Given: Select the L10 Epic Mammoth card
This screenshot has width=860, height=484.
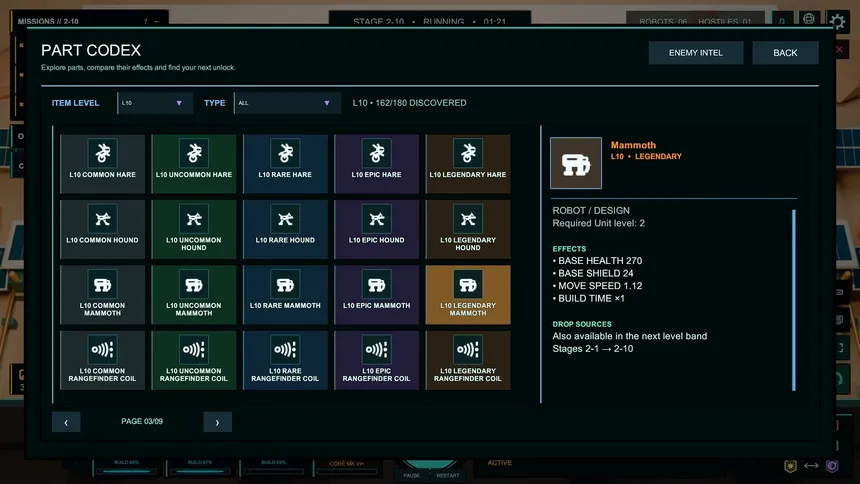Looking at the screenshot, I should pyautogui.click(x=376, y=295).
